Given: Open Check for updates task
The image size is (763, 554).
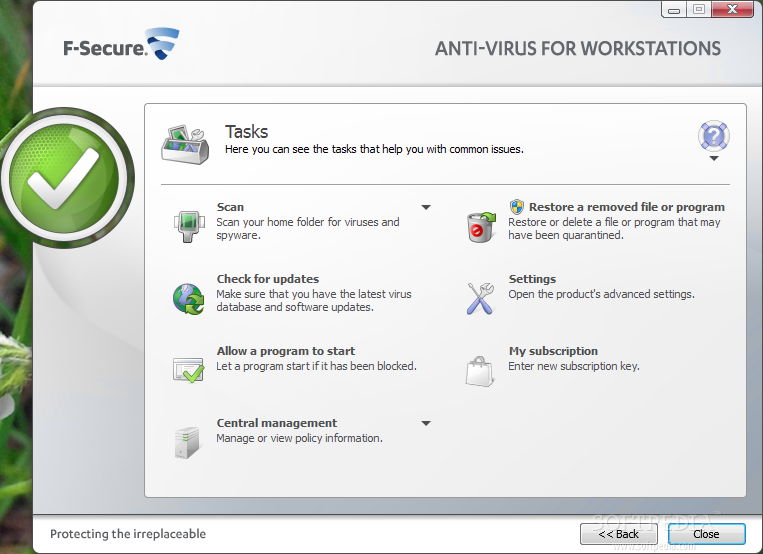Looking at the screenshot, I should [x=268, y=279].
